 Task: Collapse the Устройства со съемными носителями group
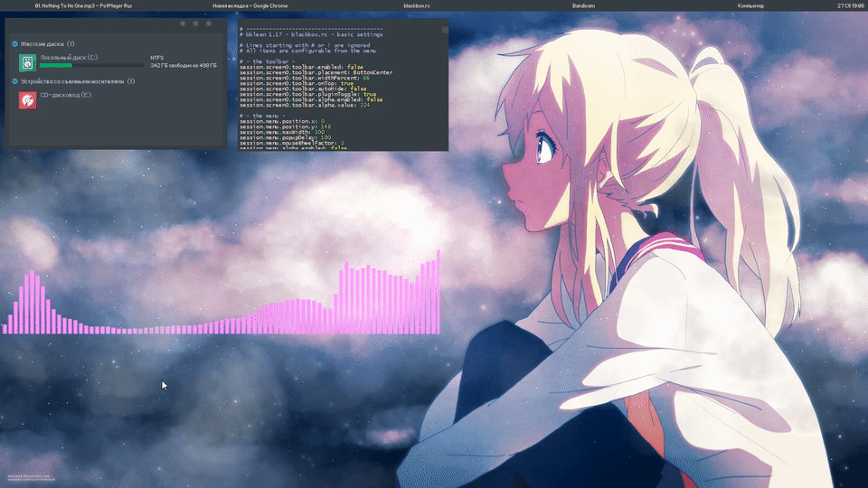tap(15, 81)
